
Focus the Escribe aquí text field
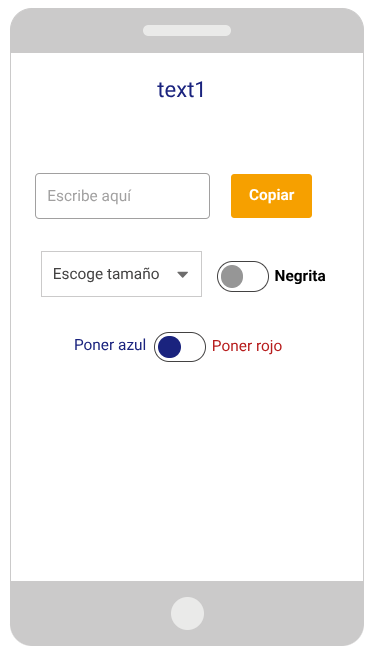[123, 196]
